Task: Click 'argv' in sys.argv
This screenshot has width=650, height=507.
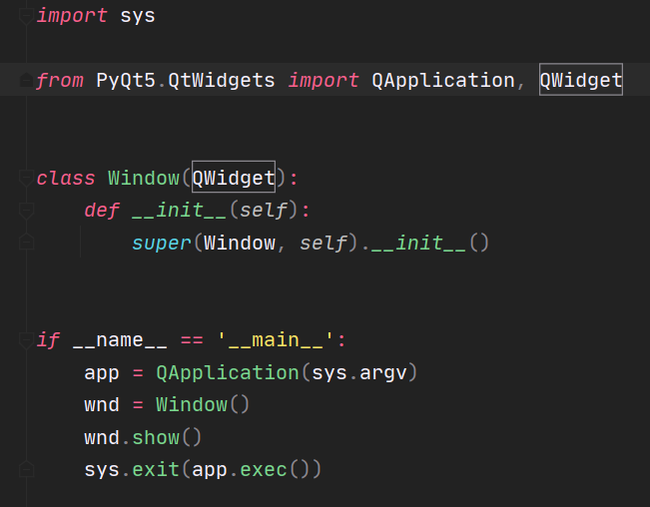Action: coord(383,373)
